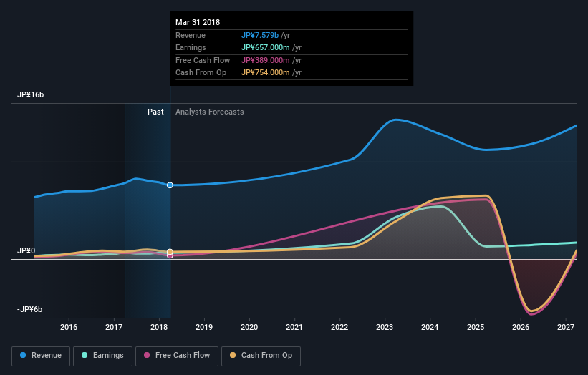
Task: Click the orange Cash From Op data marker
Action: coord(170,252)
